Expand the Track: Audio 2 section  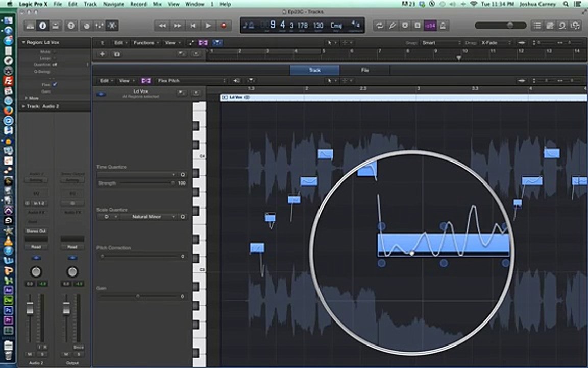coord(23,106)
